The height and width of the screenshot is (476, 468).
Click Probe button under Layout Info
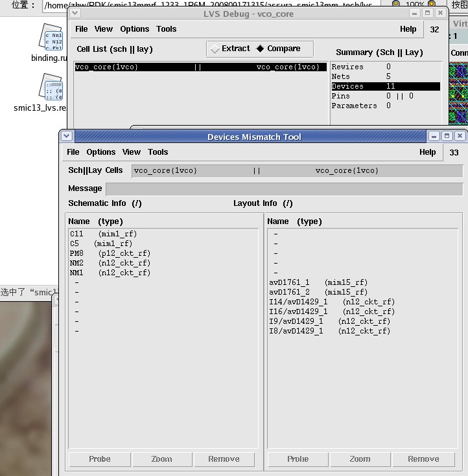298,459
